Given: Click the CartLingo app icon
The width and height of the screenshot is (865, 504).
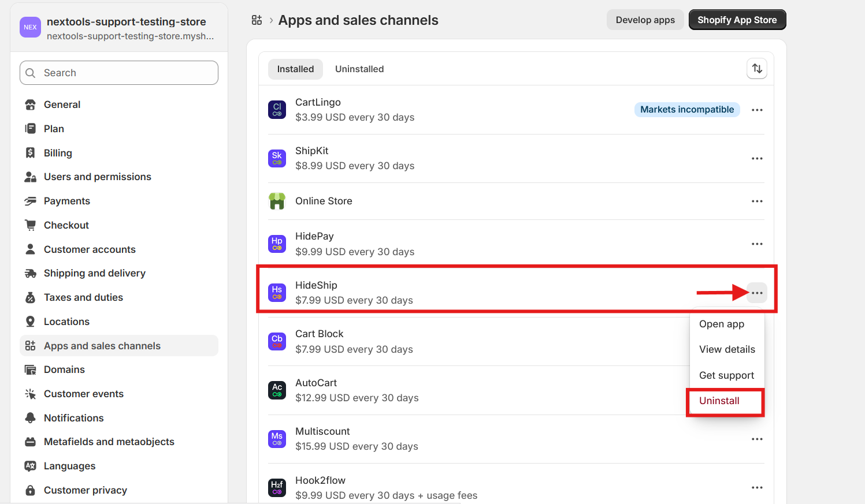Looking at the screenshot, I should pos(277,110).
